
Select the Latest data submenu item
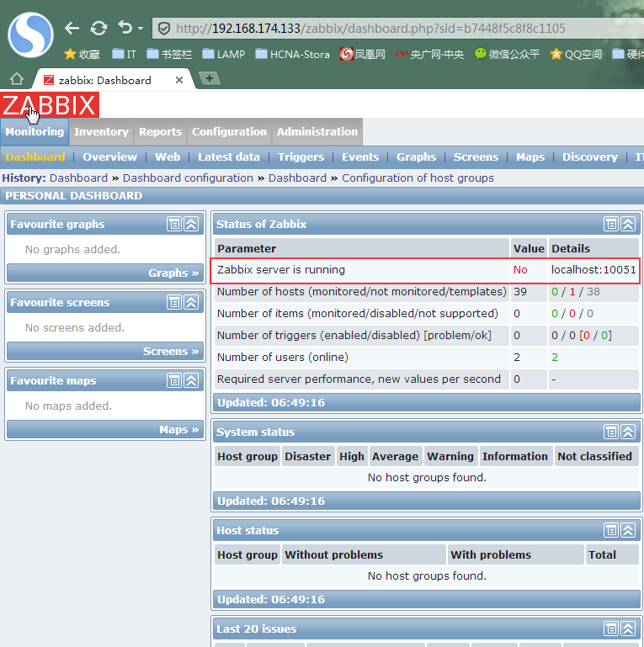tap(229, 156)
